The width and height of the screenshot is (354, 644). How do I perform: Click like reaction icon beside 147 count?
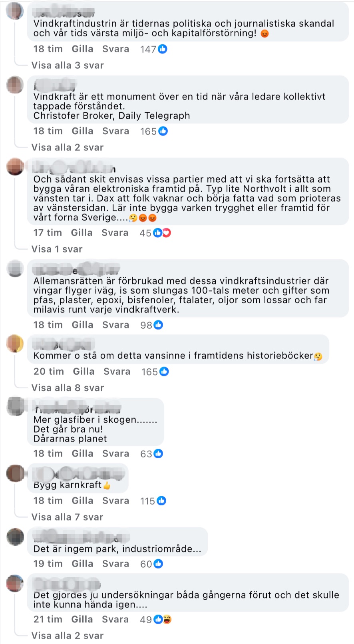coord(162,49)
